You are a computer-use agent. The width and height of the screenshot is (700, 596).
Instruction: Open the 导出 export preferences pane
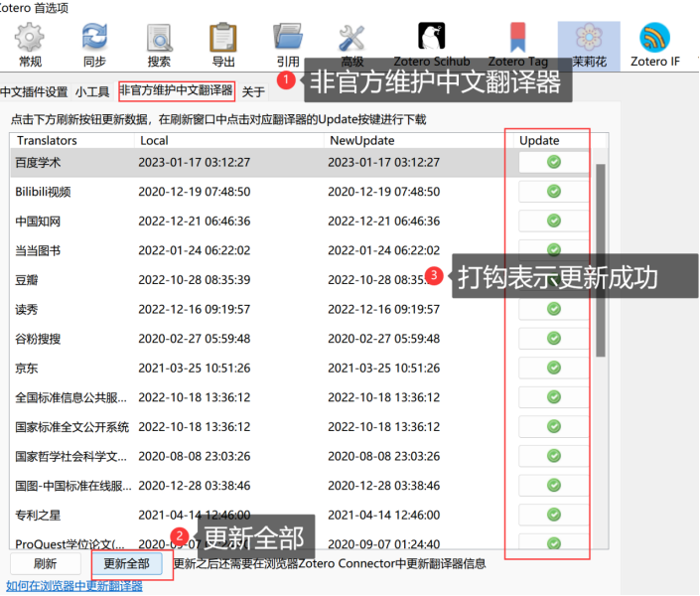click(x=223, y=46)
